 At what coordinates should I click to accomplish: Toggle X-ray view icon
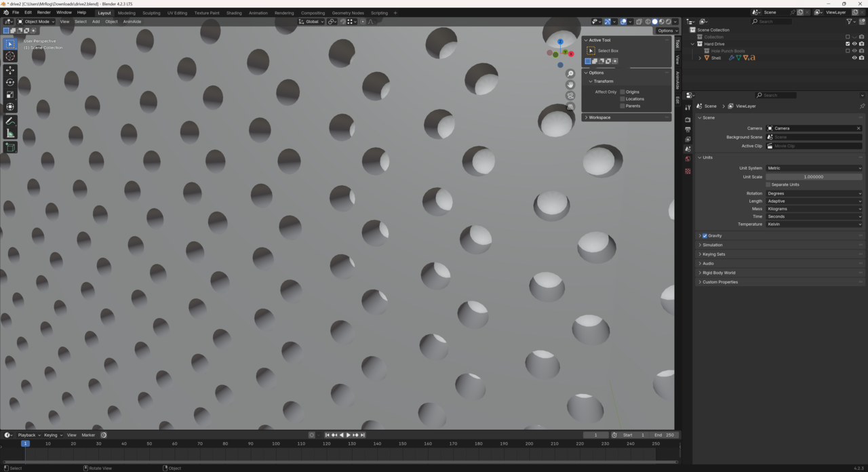639,22
